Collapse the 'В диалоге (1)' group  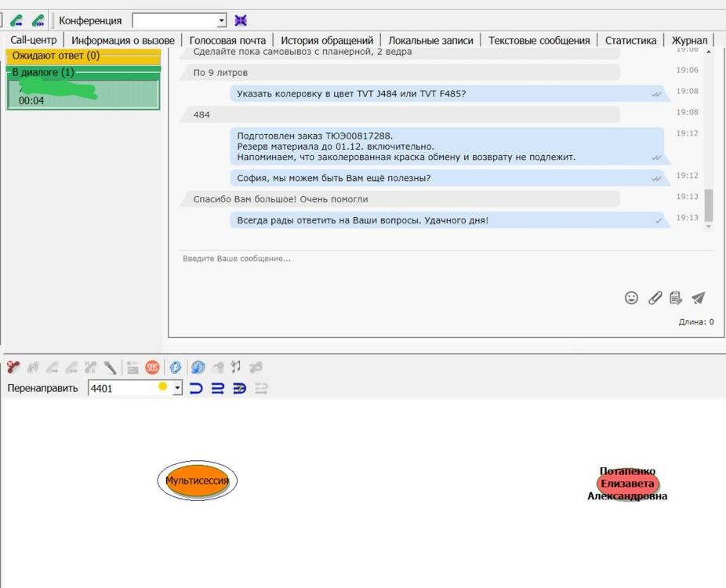(82, 72)
